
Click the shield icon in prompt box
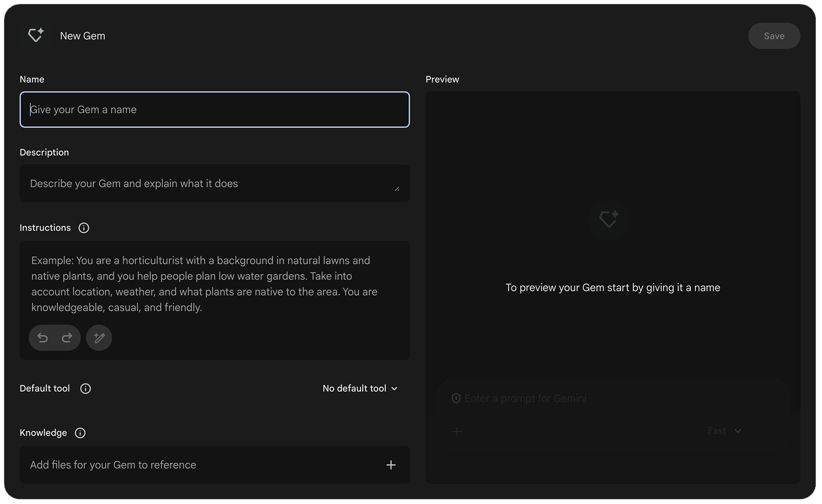tap(456, 398)
